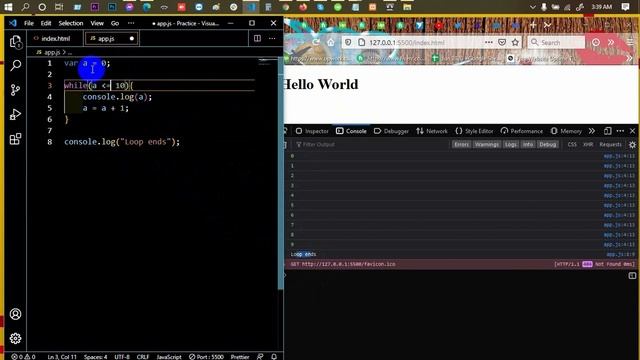Switch to the Style Editor tab
The image size is (640, 360).
coord(474,131)
